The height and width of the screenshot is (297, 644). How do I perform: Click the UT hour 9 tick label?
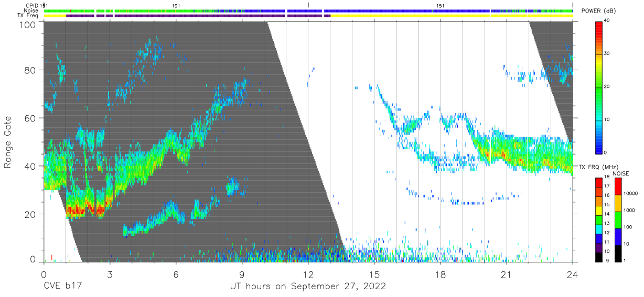pos(242,274)
